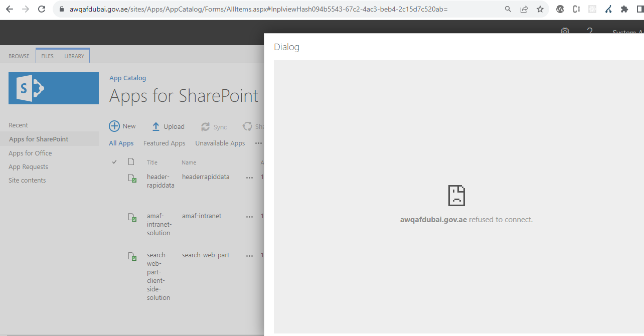Switch to the FILES ribbon tab
The width and height of the screenshot is (644, 336).
coord(47,56)
